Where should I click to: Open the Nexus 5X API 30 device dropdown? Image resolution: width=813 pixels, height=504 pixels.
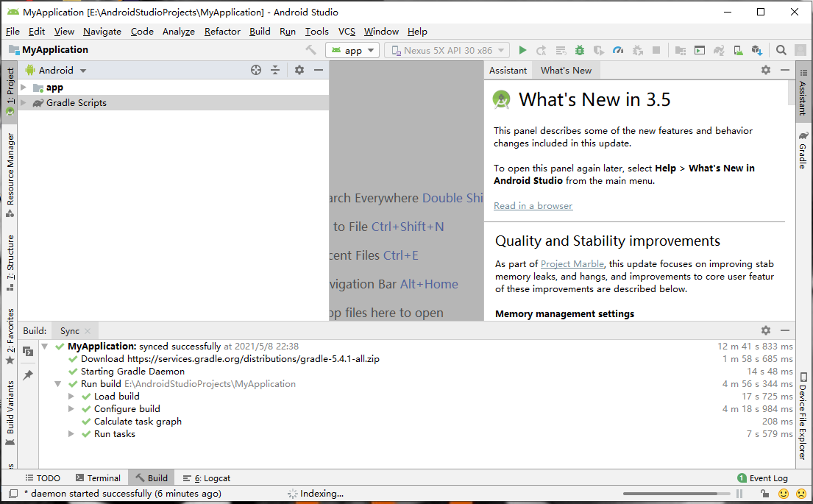pyautogui.click(x=447, y=50)
